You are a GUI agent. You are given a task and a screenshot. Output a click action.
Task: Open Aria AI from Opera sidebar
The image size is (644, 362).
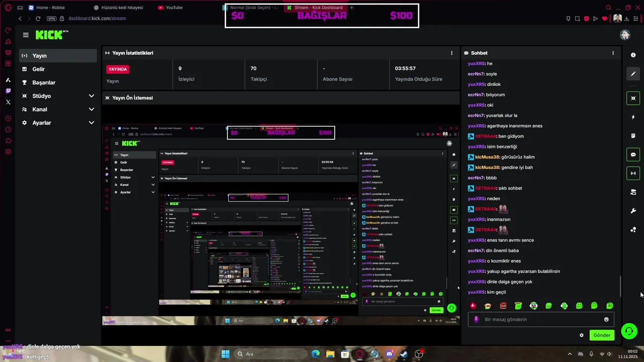[x=8, y=80]
